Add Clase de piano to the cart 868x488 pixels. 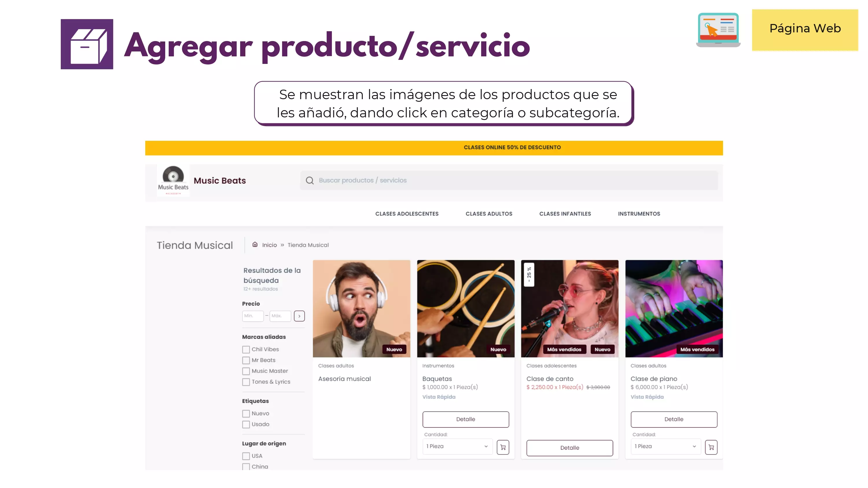point(711,447)
